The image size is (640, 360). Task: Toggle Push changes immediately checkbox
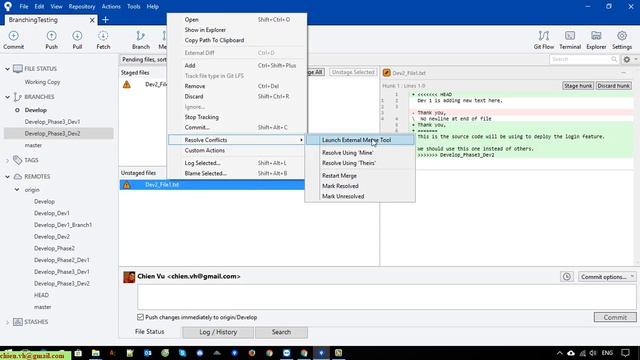tap(140, 317)
